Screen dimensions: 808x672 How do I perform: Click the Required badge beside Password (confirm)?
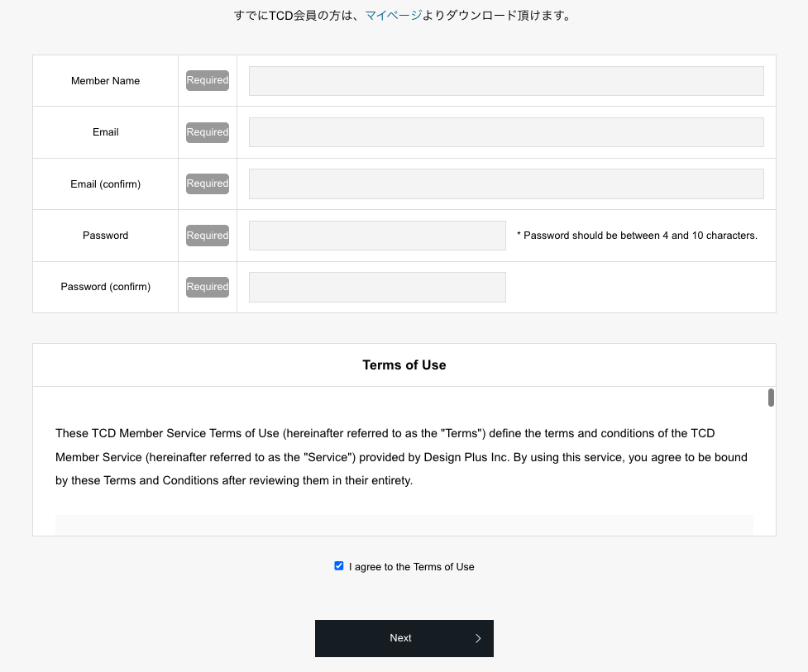click(207, 287)
